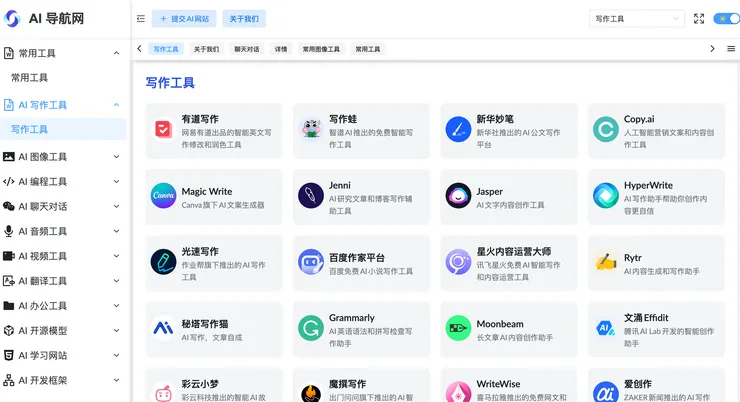
Task: Open the Magic Write card title
Action: click(x=207, y=192)
